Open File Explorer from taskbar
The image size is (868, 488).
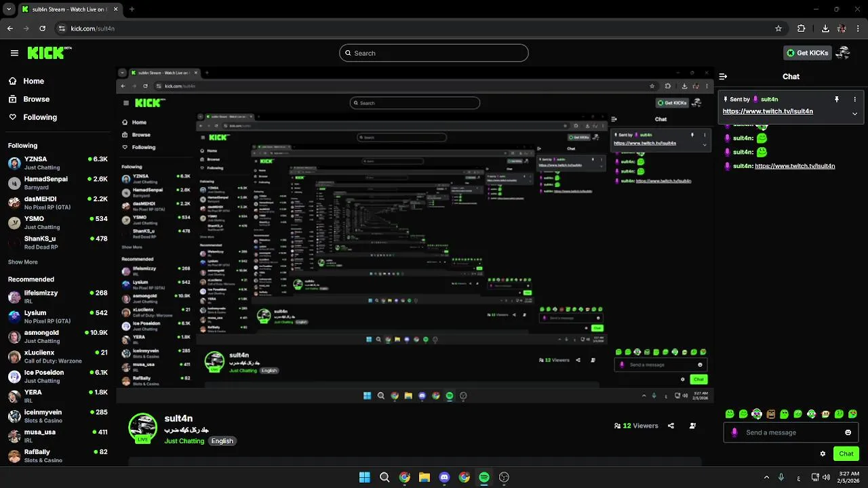pyautogui.click(x=425, y=477)
